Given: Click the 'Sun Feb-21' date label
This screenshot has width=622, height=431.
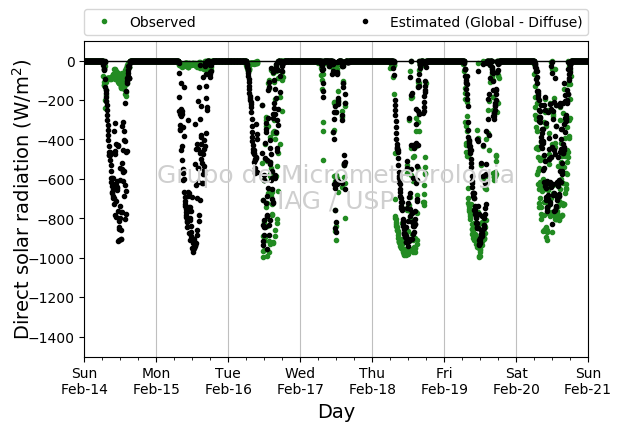Looking at the screenshot, I should point(588,381).
